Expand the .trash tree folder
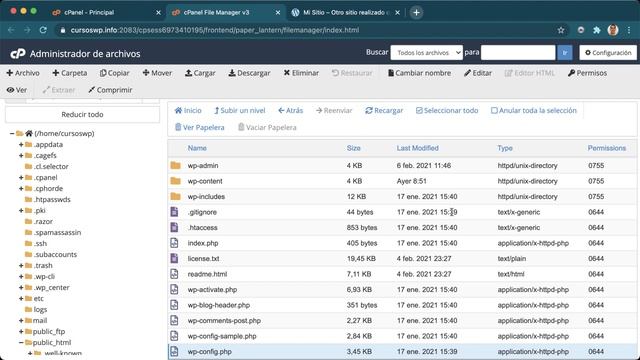 coord(21,266)
